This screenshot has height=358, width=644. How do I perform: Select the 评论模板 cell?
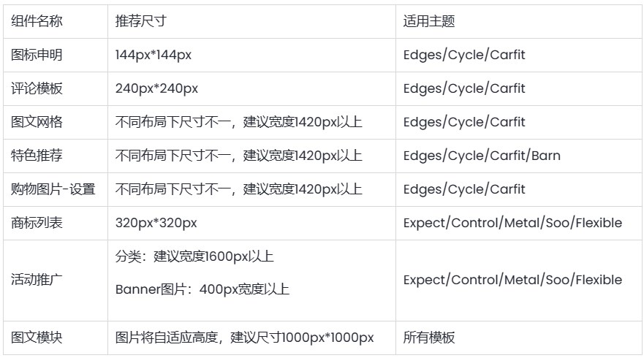(x=37, y=88)
